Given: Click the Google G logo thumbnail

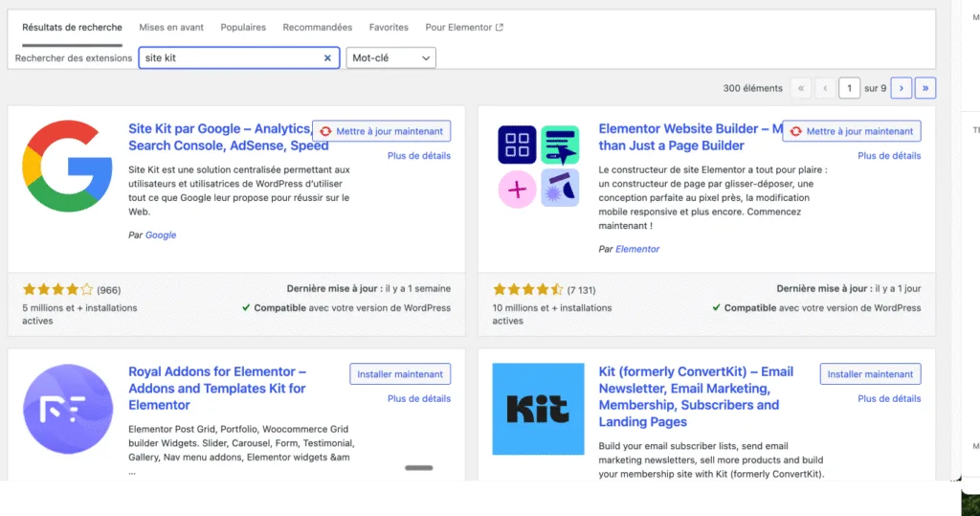Looking at the screenshot, I should tap(68, 167).
